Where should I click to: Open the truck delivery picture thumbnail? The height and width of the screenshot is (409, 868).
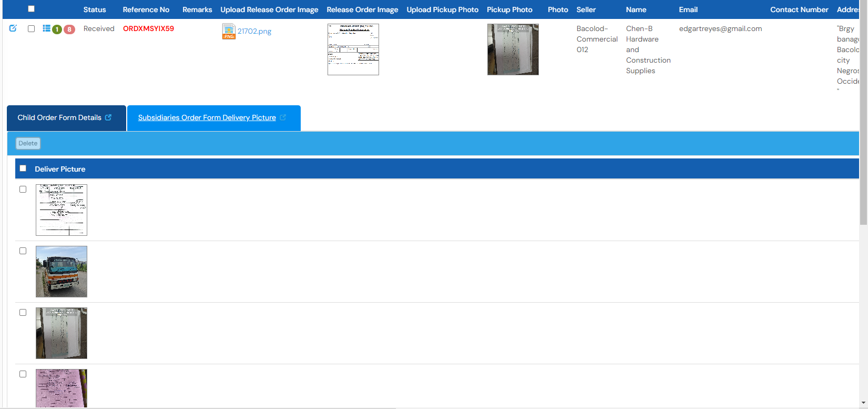62,272
